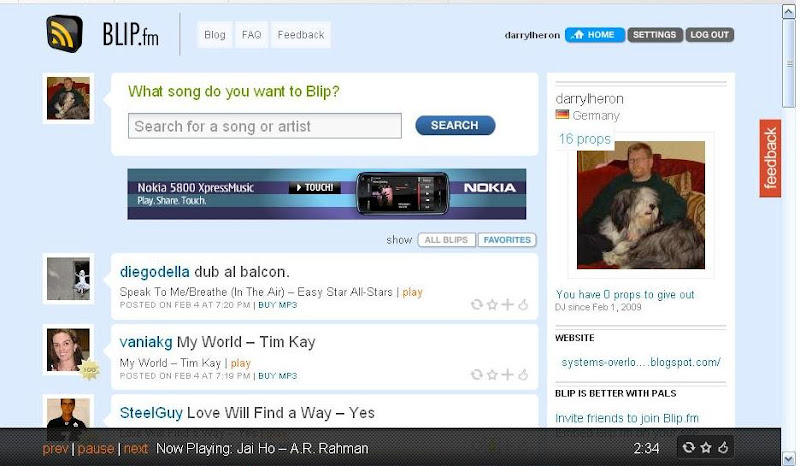The image size is (800, 466).
Task: Click the page scrollbar up arrow
Action: click(x=789, y=11)
